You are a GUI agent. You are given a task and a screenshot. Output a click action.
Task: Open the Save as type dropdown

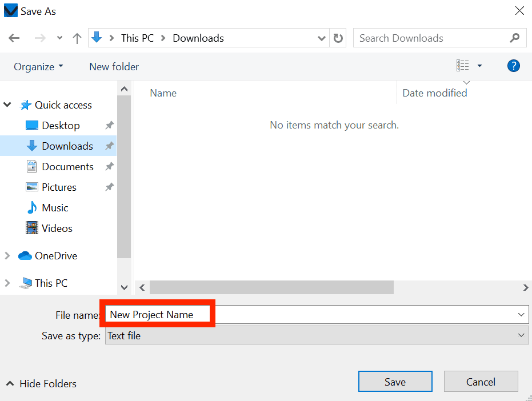coord(521,335)
